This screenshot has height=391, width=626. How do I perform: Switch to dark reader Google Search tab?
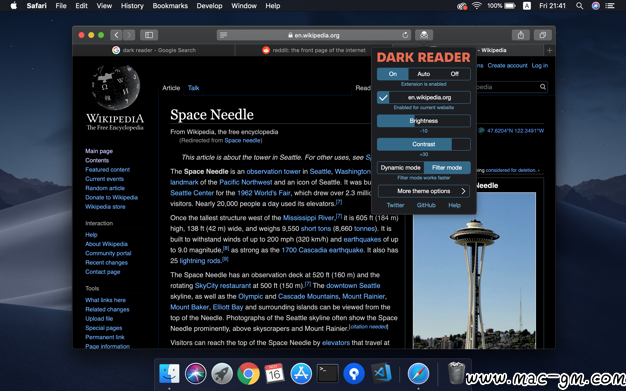click(154, 50)
